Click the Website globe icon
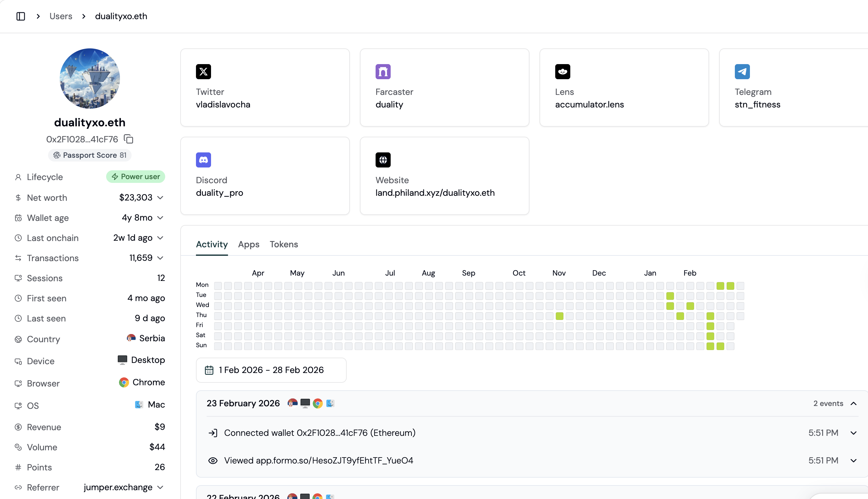Image resolution: width=868 pixels, height=499 pixels. 383,160
